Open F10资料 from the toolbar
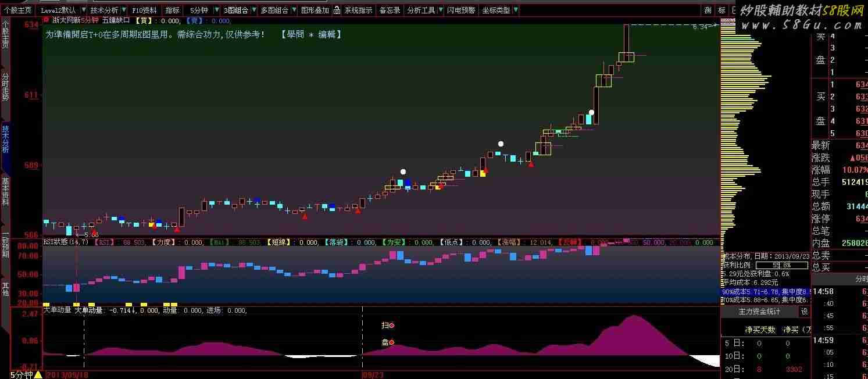Image resolution: width=868 pixels, height=379 pixels. point(144,10)
